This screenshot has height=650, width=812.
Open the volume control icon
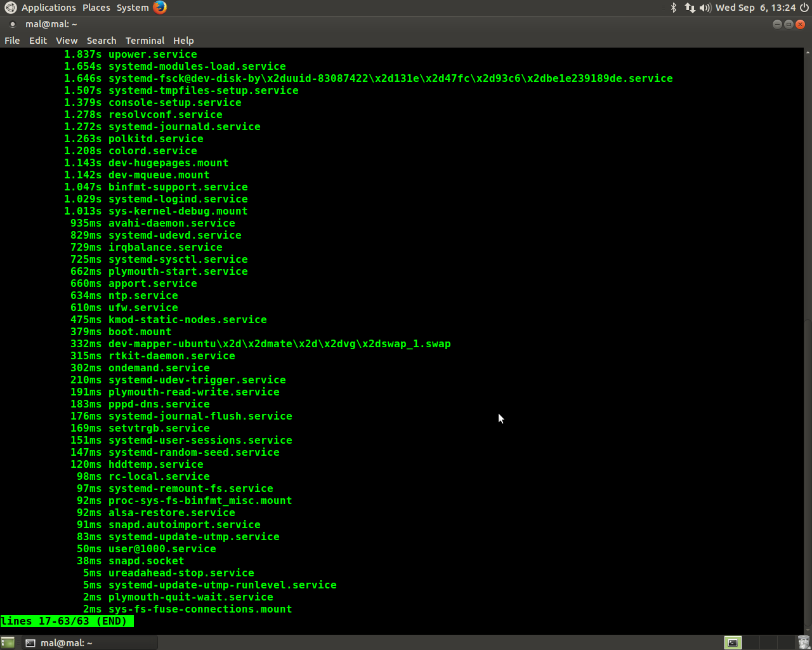coord(705,8)
